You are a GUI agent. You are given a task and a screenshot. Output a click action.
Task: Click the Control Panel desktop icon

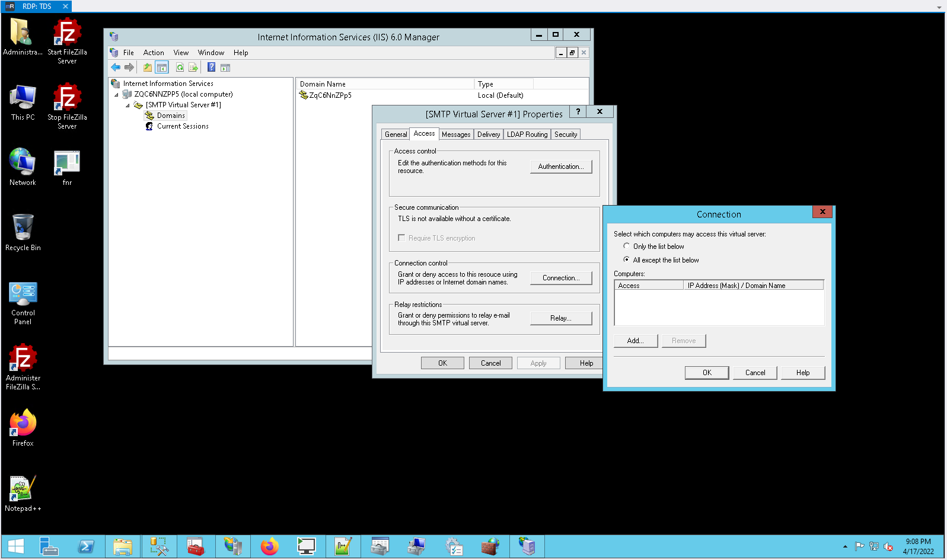(23, 303)
